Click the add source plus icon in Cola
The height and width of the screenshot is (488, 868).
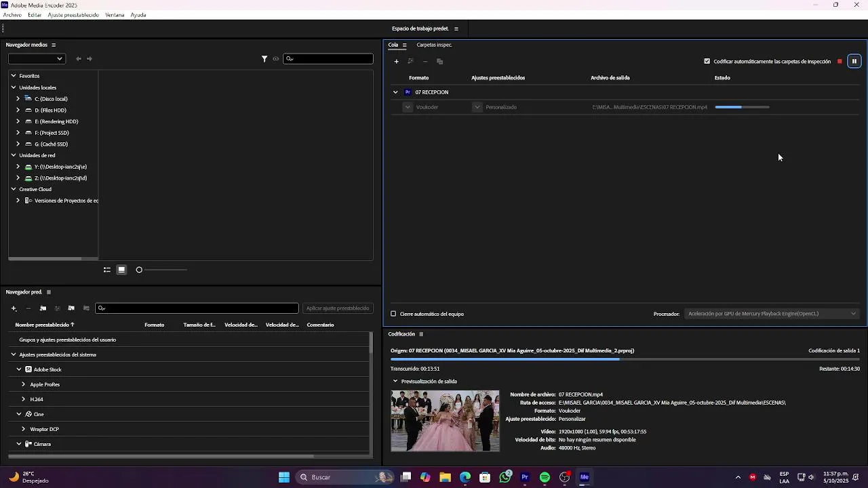pyautogui.click(x=397, y=62)
